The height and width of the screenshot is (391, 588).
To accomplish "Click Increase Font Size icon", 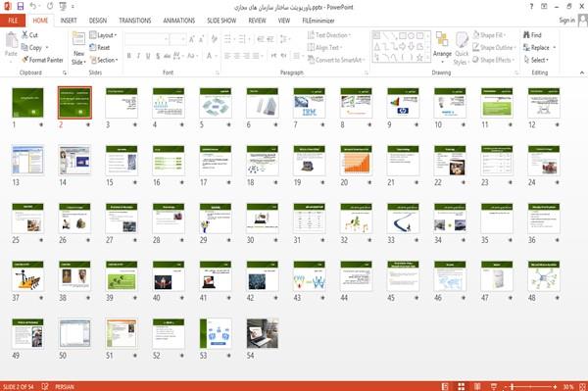I will point(192,39).
